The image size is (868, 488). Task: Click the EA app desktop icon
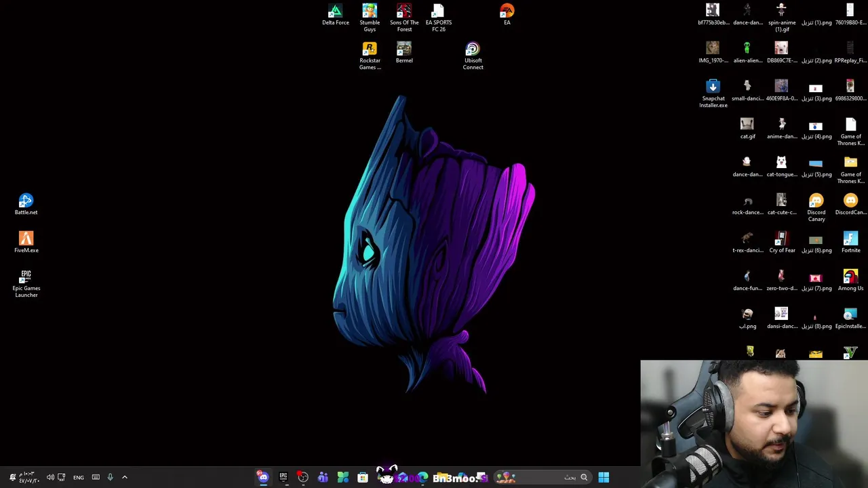507,15
